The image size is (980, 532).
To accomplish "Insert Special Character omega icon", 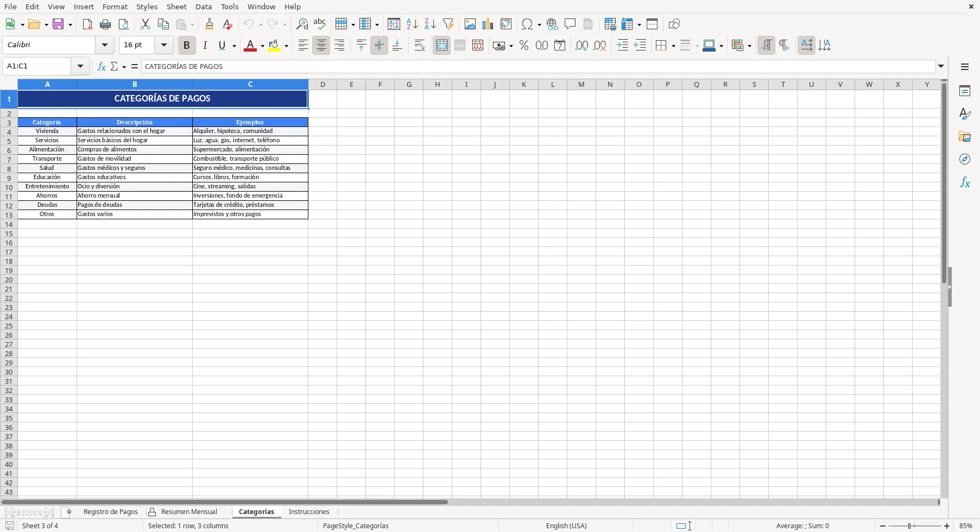I will (527, 24).
